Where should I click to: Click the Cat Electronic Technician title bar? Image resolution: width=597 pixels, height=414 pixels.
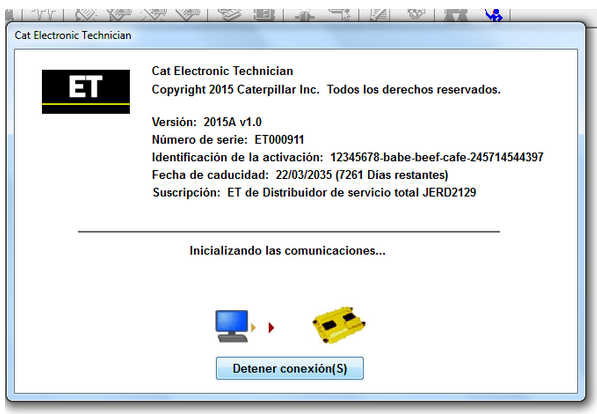tap(295, 35)
